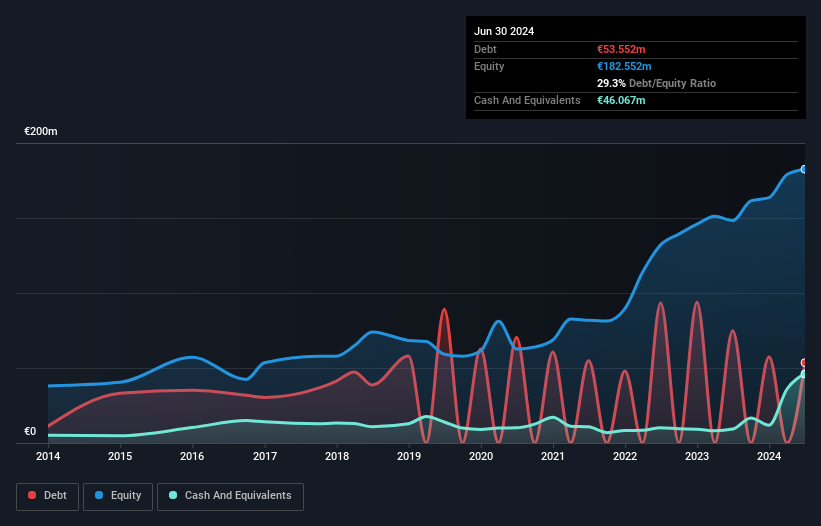
Task: Toggle the Equity series legend button
Action: (x=118, y=496)
